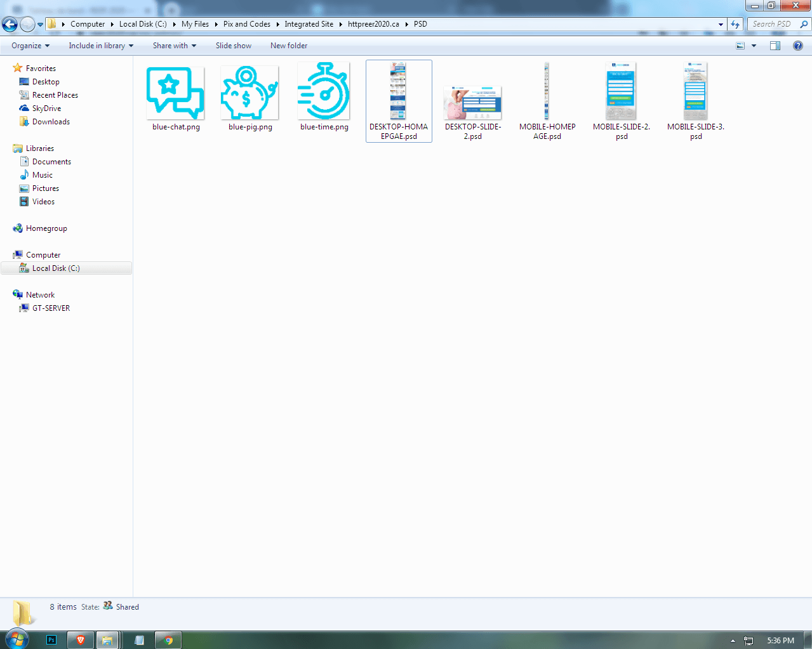The width and height of the screenshot is (812, 649).
Task: Open the Share with menu
Action: (x=175, y=46)
